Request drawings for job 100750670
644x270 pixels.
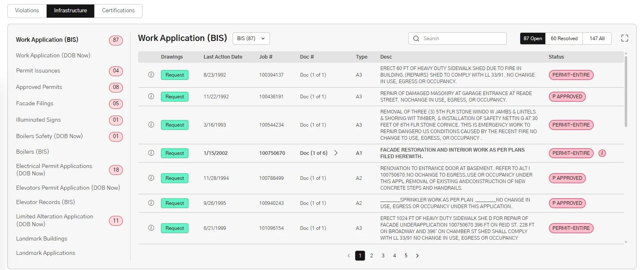pos(175,153)
